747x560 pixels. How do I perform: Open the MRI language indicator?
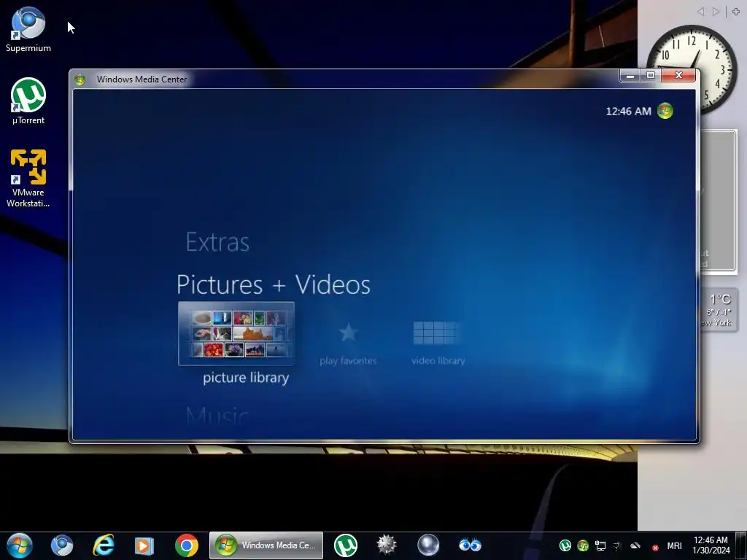point(674,545)
